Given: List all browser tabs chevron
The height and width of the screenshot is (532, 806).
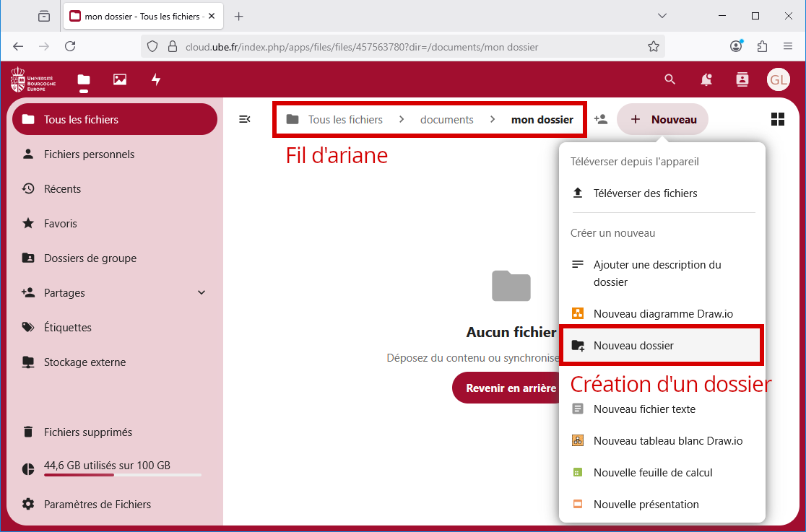Looking at the screenshot, I should pos(662,16).
